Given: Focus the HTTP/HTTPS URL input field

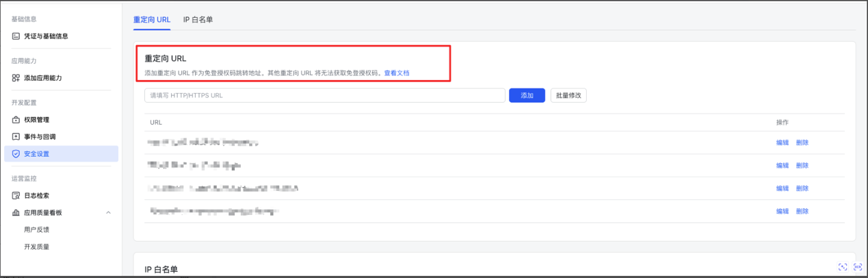Looking at the screenshot, I should coord(325,96).
